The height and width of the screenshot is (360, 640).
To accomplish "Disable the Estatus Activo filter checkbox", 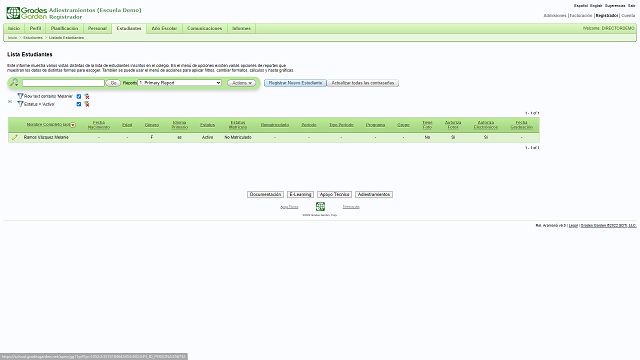I will click(79, 104).
